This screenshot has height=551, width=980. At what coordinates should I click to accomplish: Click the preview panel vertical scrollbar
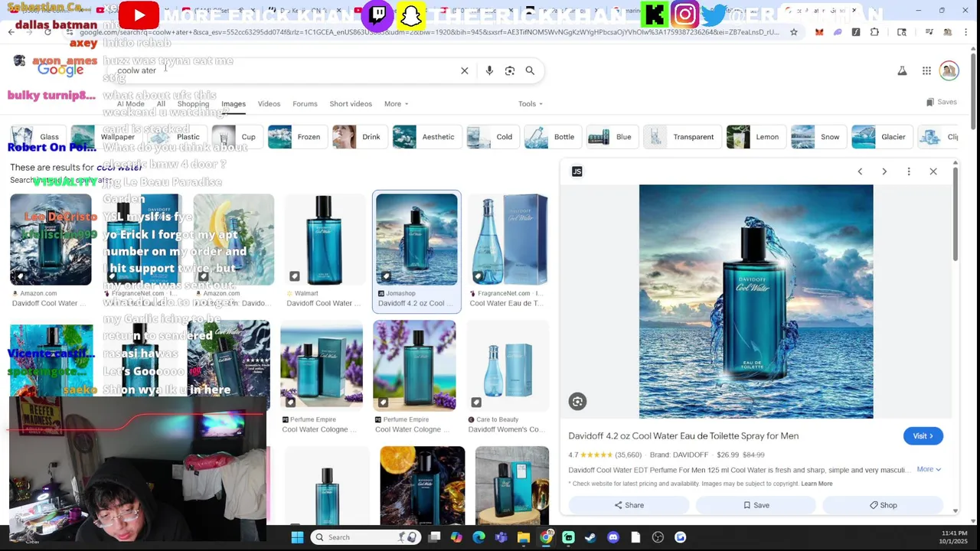click(955, 214)
